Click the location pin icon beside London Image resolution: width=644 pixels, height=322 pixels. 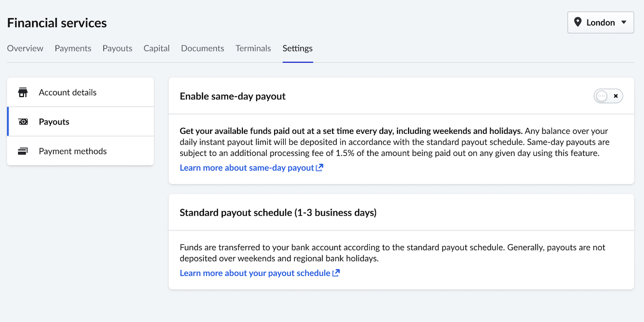pos(578,23)
